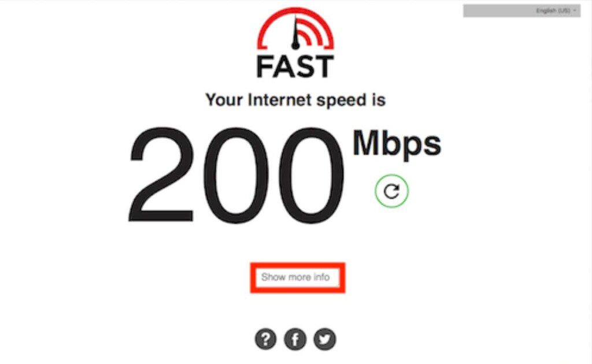The image size is (592, 364).
Task: Click the digit 2 in the speed result
Action: coord(161,174)
